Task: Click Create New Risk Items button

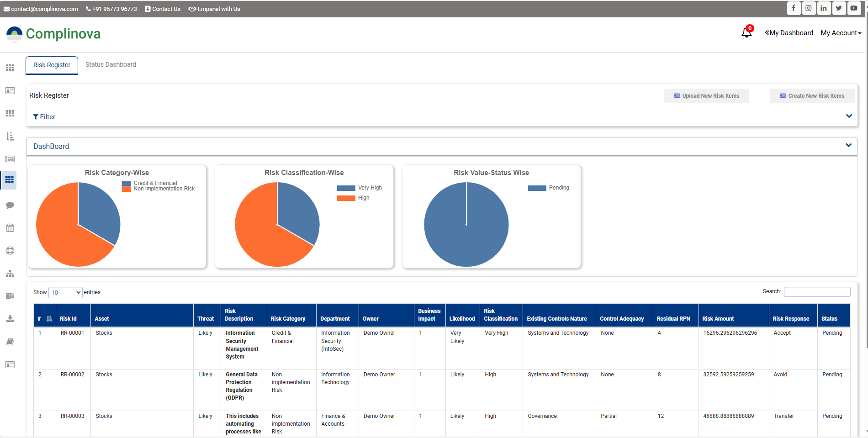Action: pyautogui.click(x=812, y=96)
